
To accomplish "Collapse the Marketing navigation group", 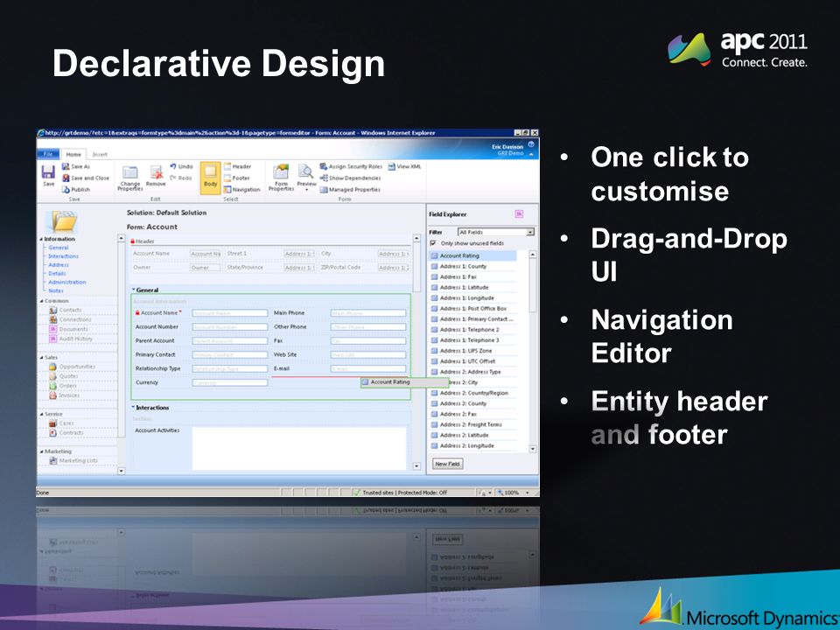I will pos(42,452).
